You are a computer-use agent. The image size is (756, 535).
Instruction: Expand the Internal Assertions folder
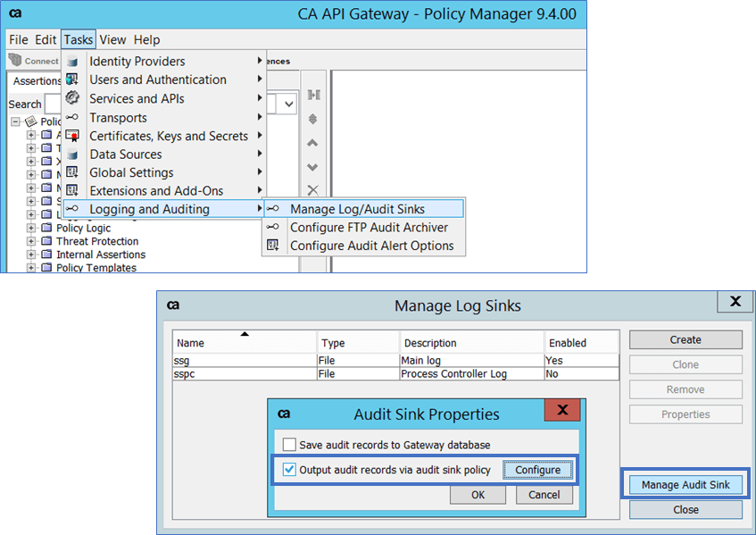pos(31,255)
